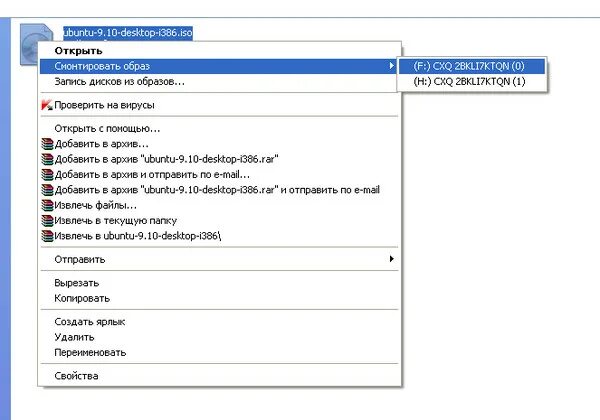
Task: Click WinRAR icon beside Извлечь в текущую папку
Action: (x=47, y=220)
